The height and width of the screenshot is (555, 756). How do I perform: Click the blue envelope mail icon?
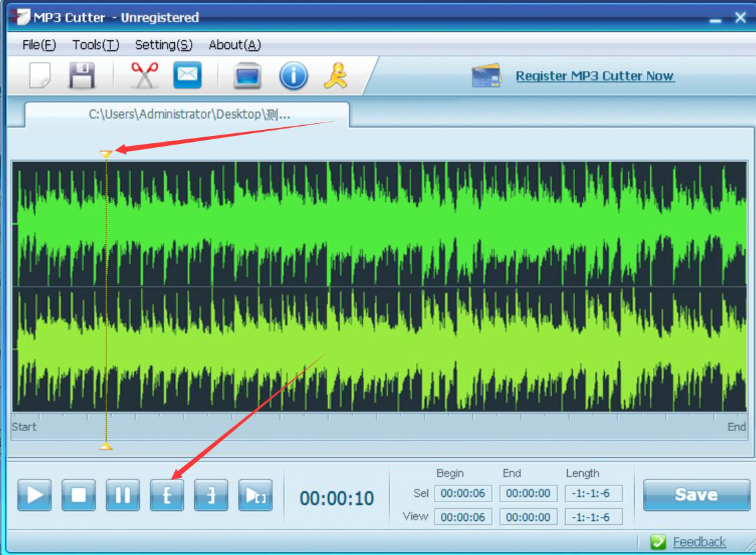point(187,75)
